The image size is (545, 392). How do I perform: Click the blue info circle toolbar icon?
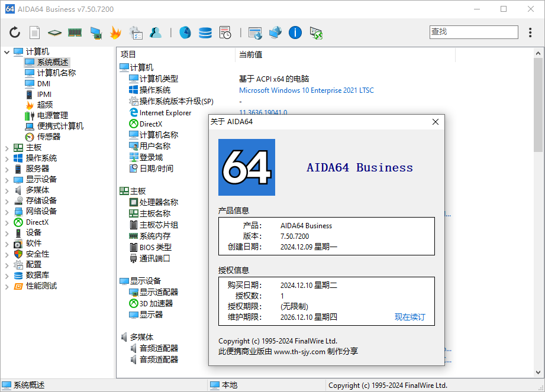point(295,33)
